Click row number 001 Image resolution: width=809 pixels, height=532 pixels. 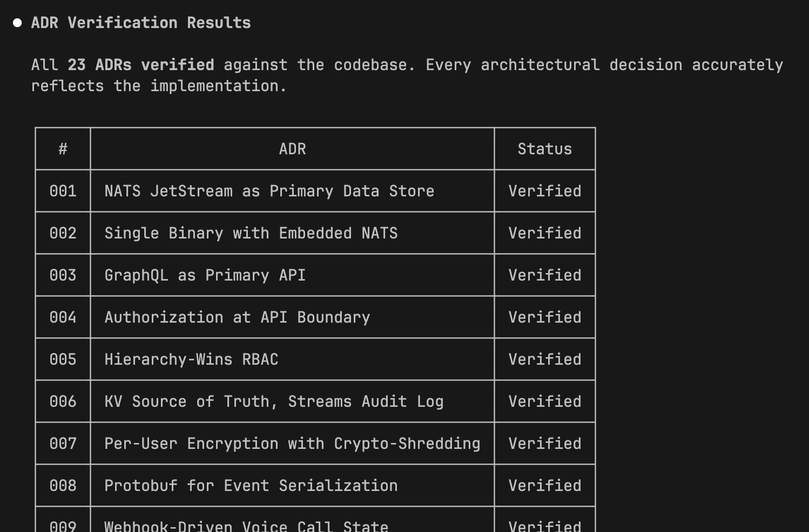(63, 191)
